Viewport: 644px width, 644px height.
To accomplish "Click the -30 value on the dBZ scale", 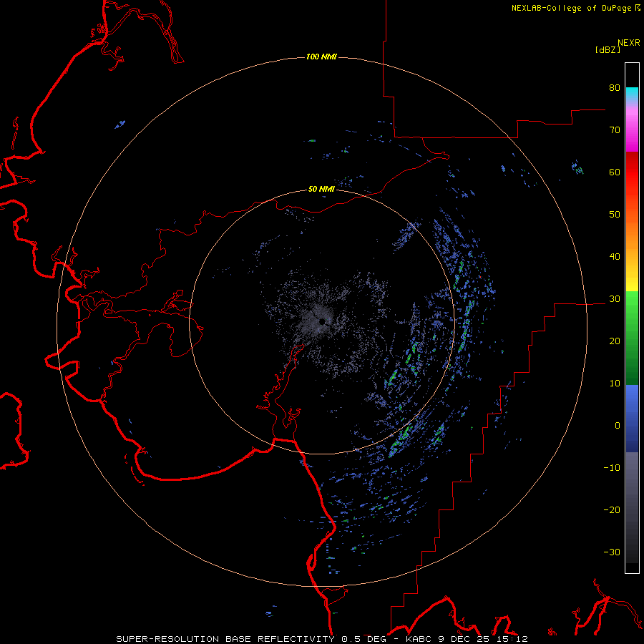I will (x=612, y=552).
